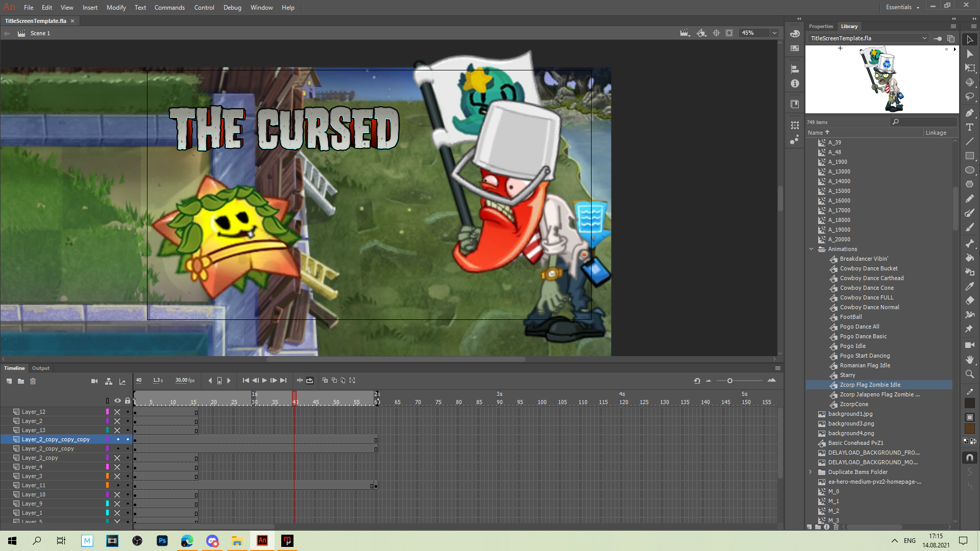Viewport: 980px width, 551px height.
Task: Open the Color panel icon
Action: (x=795, y=34)
